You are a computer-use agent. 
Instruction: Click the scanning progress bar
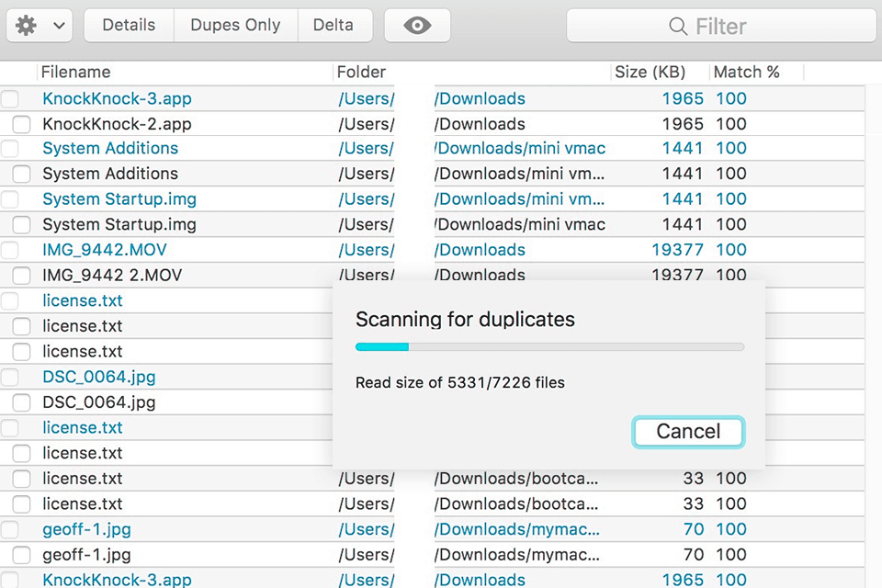pos(548,346)
